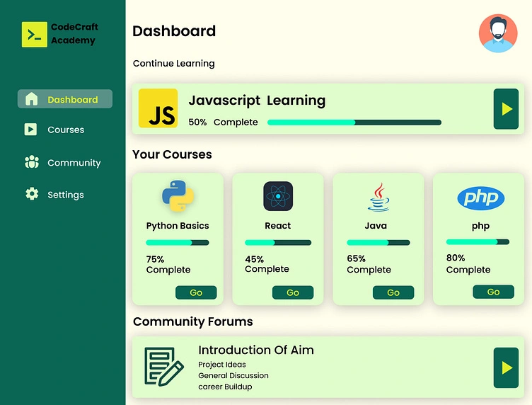Click the Introduction Of Aim heading
Viewport: 532px width, 405px height.
(256, 350)
